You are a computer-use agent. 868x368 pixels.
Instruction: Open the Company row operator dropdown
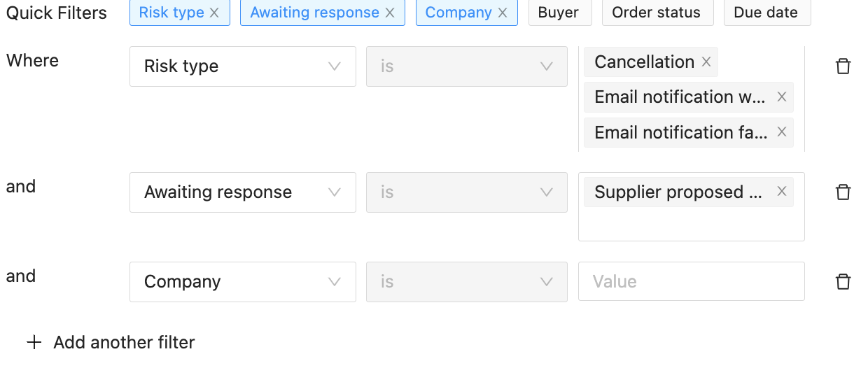coord(467,282)
